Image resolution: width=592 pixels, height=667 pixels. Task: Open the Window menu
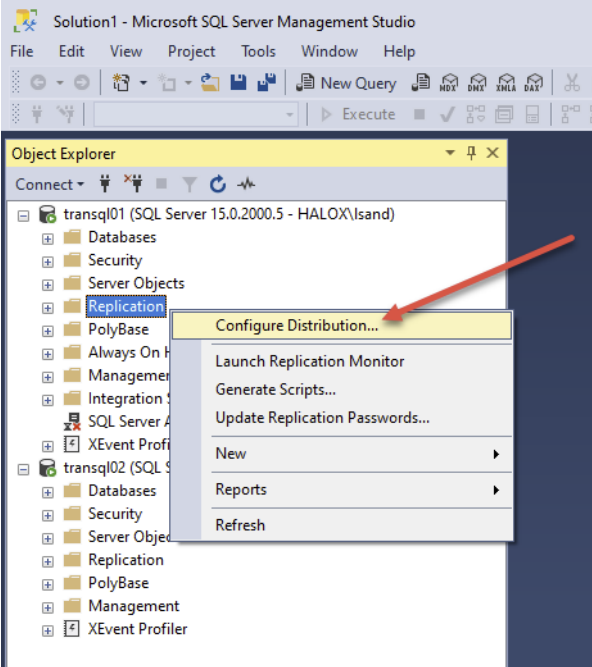click(330, 51)
